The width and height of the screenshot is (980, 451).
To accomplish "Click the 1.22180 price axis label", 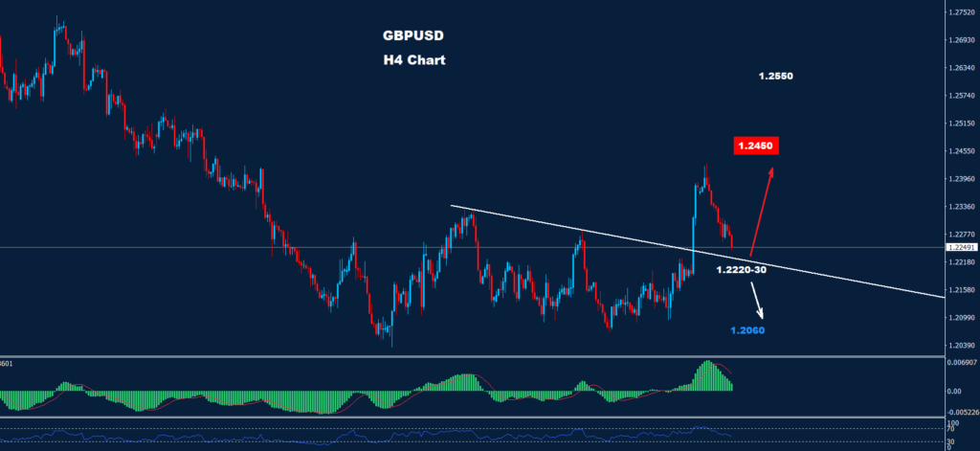I will pyautogui.click(x=963, y=262).
